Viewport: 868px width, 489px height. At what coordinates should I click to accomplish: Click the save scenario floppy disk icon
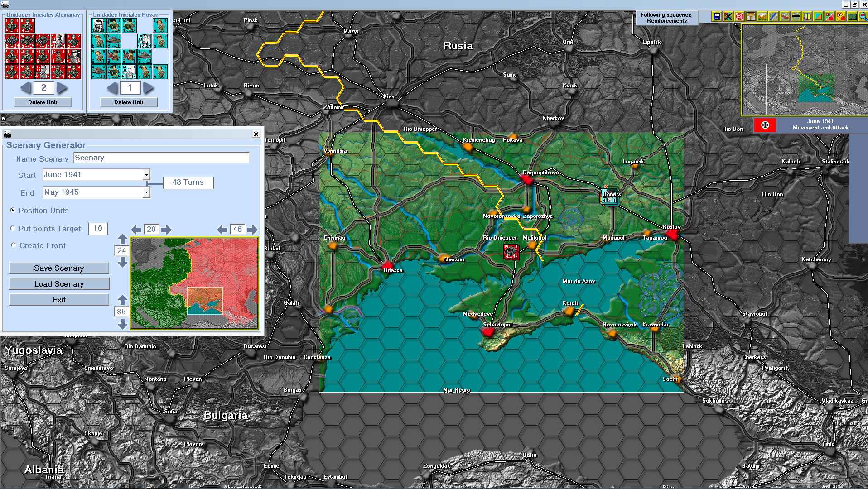pyautogui.click(x=717, y=16)
